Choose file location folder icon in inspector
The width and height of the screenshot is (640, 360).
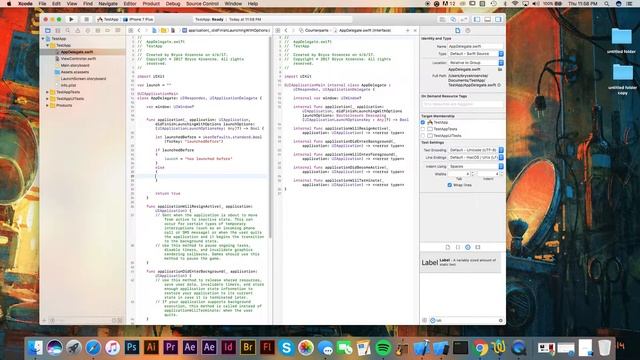coord(500,69)
